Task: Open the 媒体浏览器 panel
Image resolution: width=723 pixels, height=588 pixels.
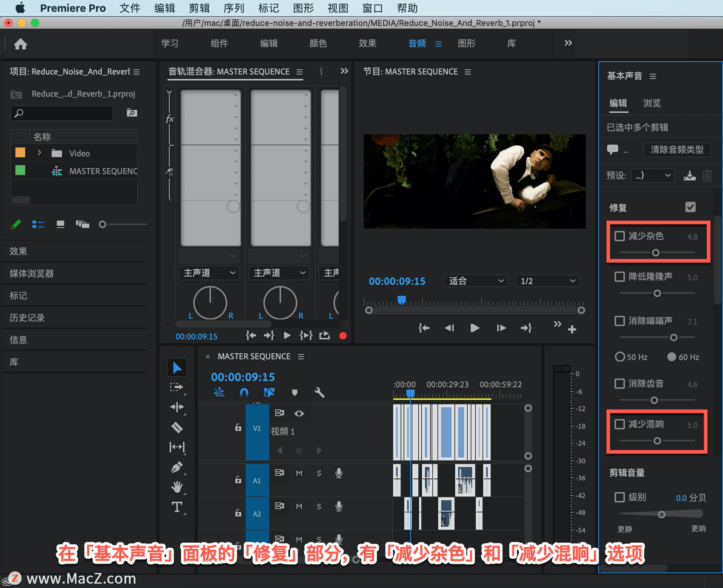Action: click(32, 273)
